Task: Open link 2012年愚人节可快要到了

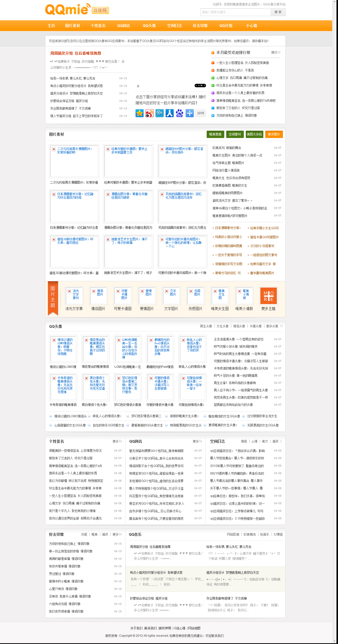Action: (x=237, y=466)
